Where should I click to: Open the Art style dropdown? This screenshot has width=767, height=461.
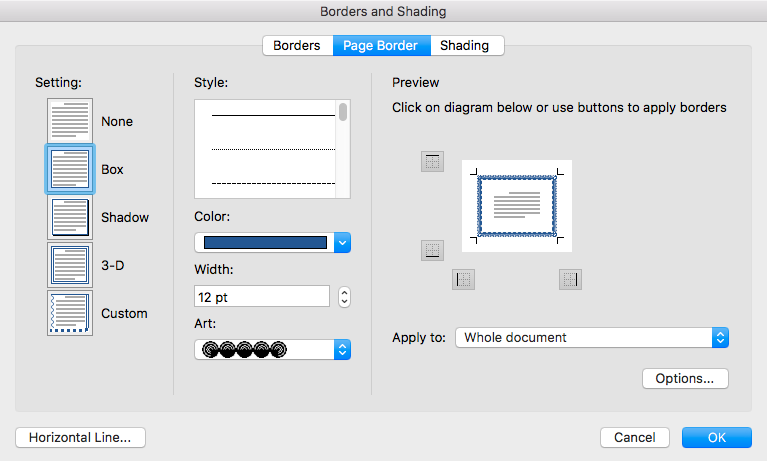[x=272, y=349]
